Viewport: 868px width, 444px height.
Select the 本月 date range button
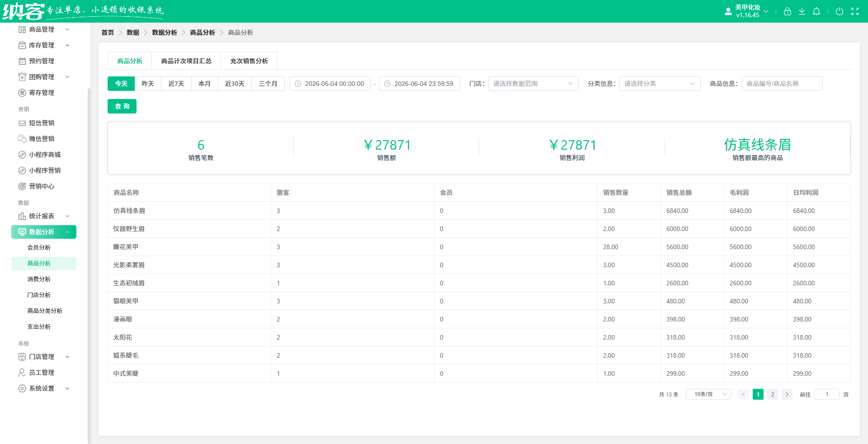point(205,84)
